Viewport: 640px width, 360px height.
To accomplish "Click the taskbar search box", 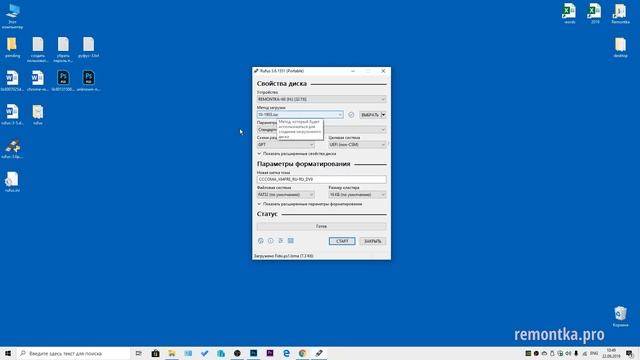I will 73,353.
